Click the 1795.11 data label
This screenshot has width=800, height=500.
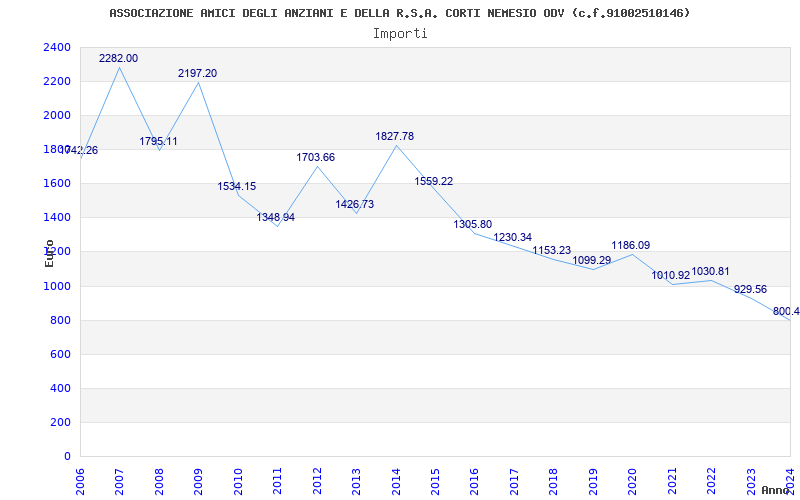[158, 141]
